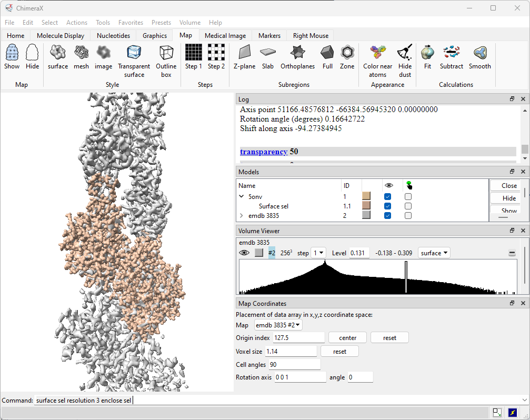
Task: Open the step dropdown in Volume Viewer
Action: coord(318,253)
